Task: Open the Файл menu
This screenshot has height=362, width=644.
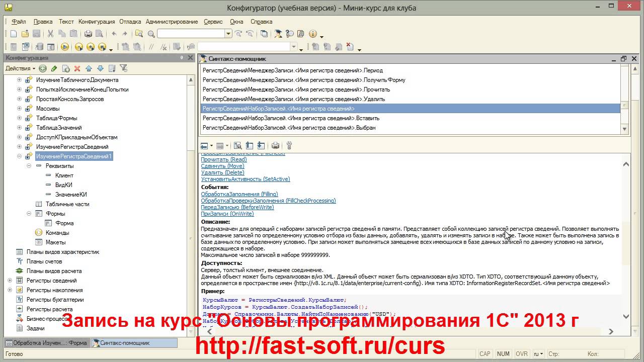Action: (19, 22)
